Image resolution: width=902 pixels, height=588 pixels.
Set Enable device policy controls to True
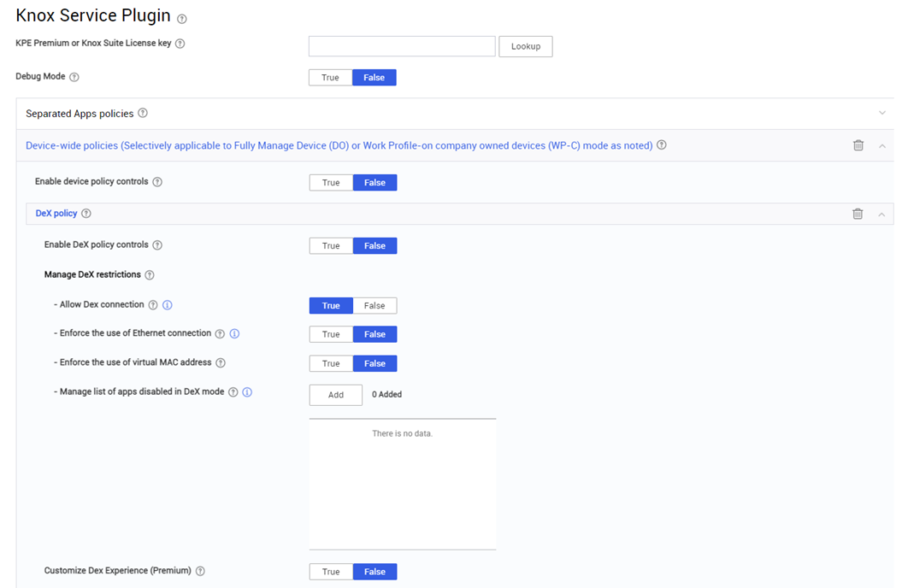pos(331,183)
